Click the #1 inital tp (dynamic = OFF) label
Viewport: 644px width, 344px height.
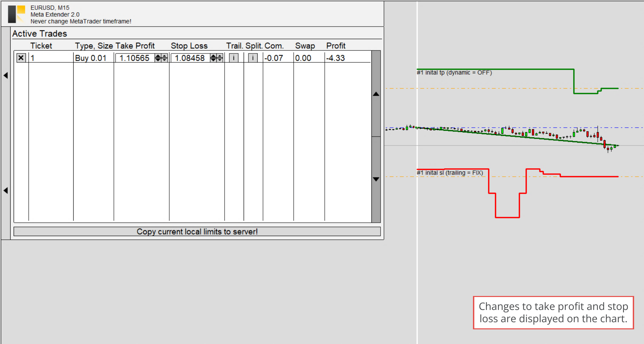pos(454,73)
